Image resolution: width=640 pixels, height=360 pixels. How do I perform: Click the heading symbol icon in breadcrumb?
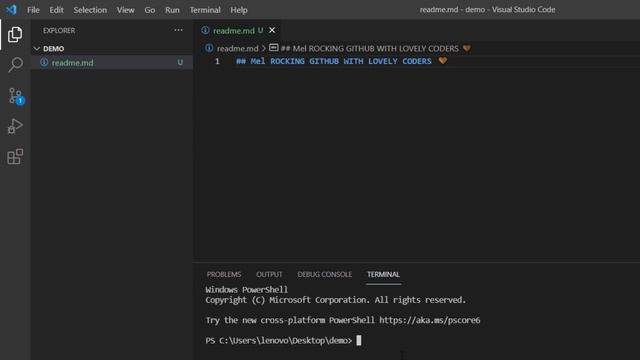click(x=273, y=48)
